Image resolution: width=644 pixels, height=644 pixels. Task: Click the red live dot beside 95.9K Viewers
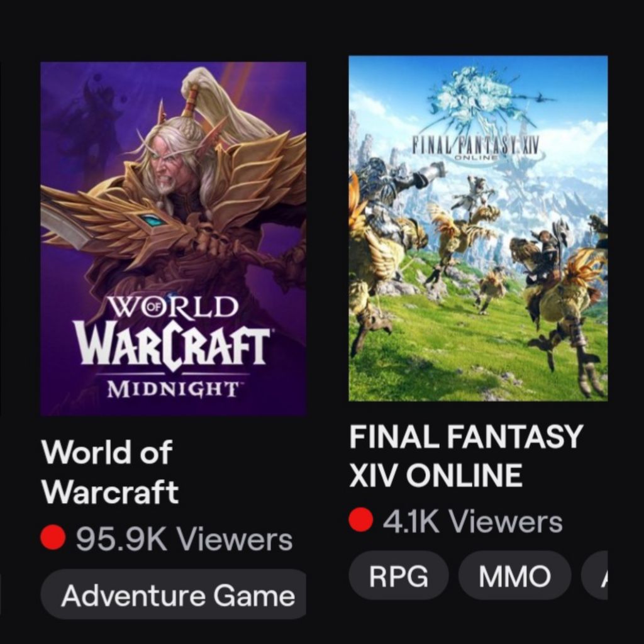point(53,539)
